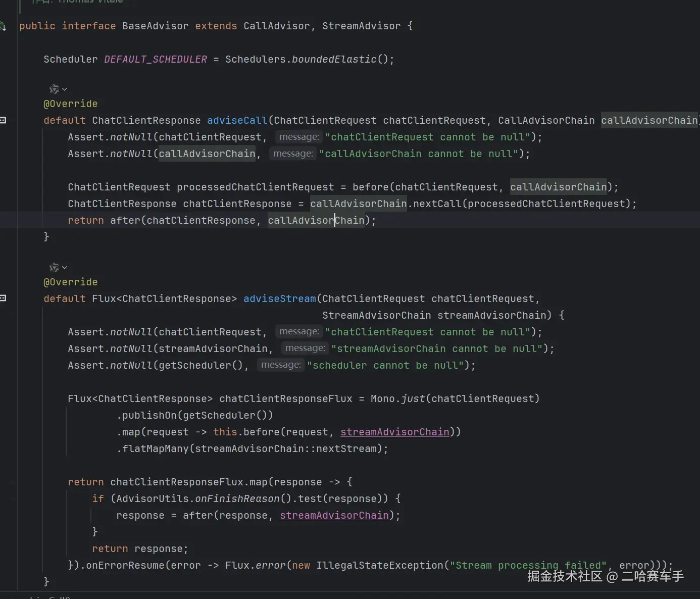Click the "return response;" statement
The width and height of the screenshot is (700, 599).
pyautogui.click(x=140, y=548)
